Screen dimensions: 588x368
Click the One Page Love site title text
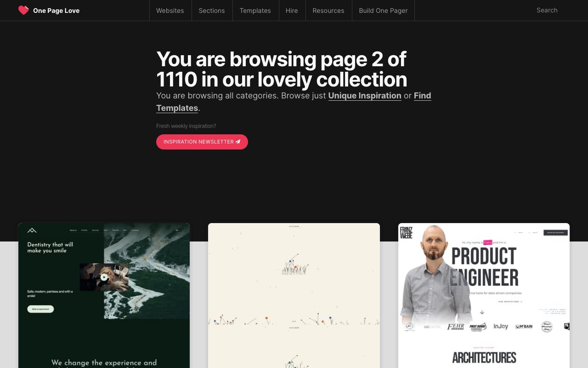[x=56, y=11]
